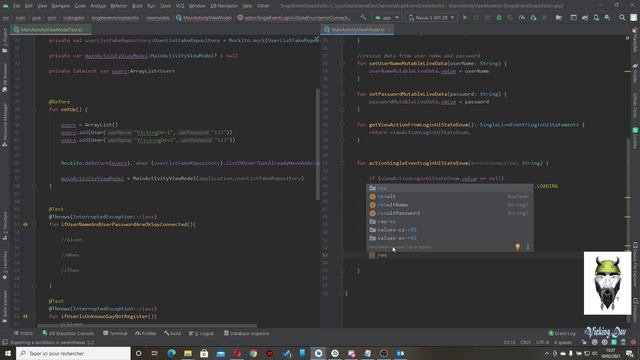
Task: Click the left editor vertical scrollbar
Action: coord(318,144)
